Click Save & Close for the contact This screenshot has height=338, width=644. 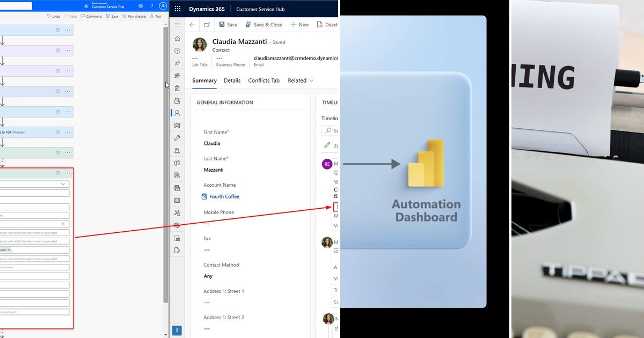(264, 24)
